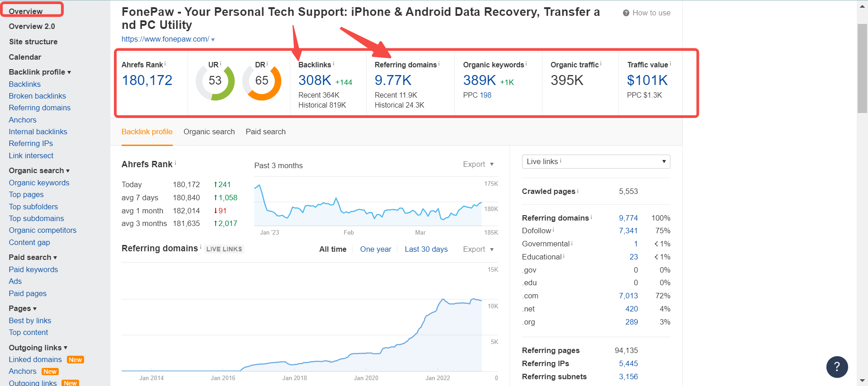Collapse the Backlink profile sidebar section
Screen dimensions: 868x386
coord(40,72)
